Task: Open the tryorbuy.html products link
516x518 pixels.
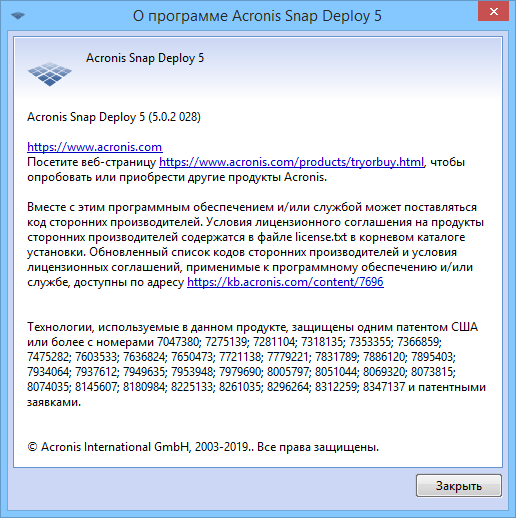Action: tap(292, 162)
